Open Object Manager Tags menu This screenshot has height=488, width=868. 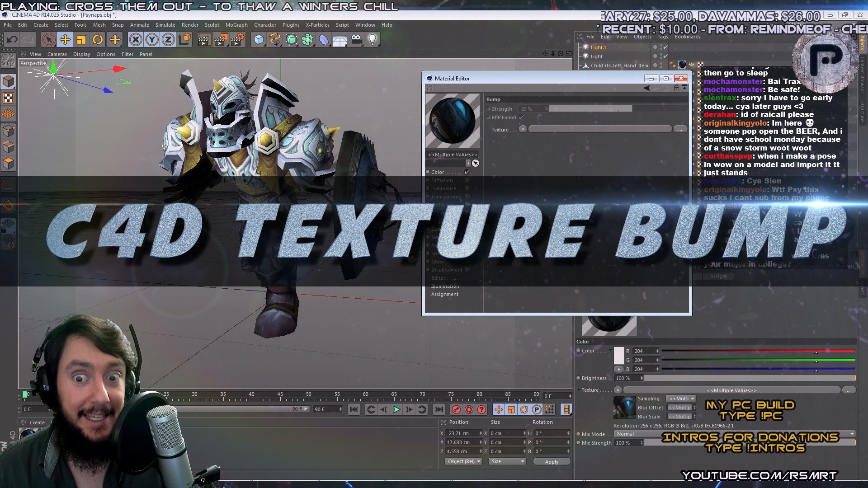[663, 37]
